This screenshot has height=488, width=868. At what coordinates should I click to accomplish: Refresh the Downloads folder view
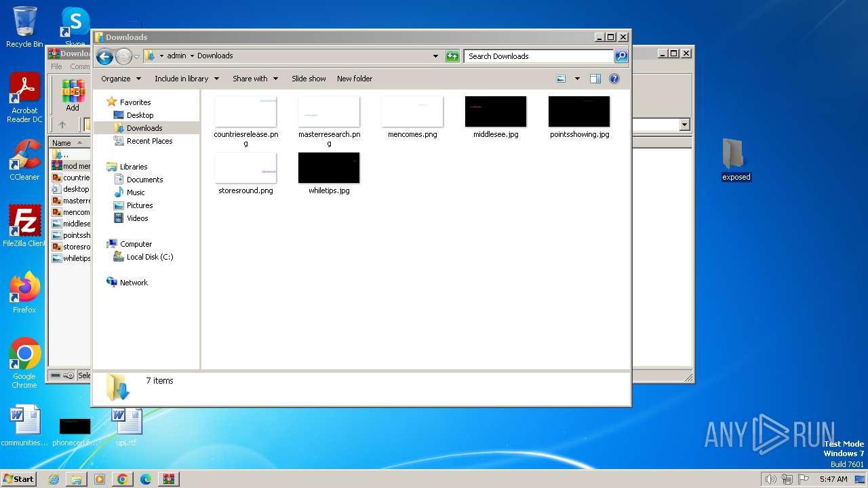click(452, 56)
